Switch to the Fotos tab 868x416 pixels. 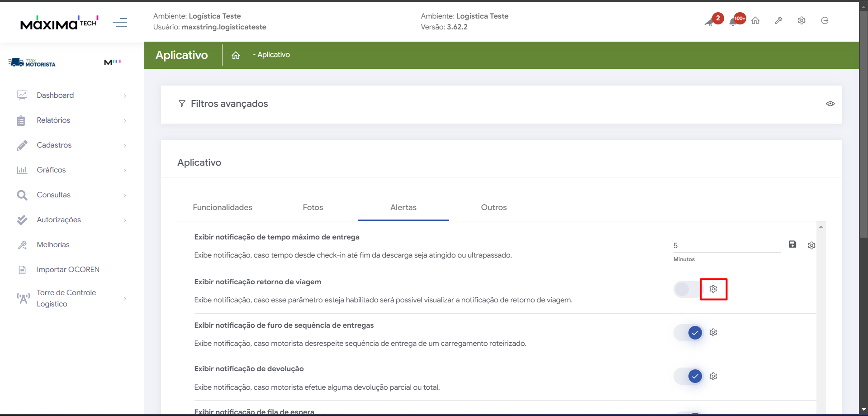click(x=313, y=207)
